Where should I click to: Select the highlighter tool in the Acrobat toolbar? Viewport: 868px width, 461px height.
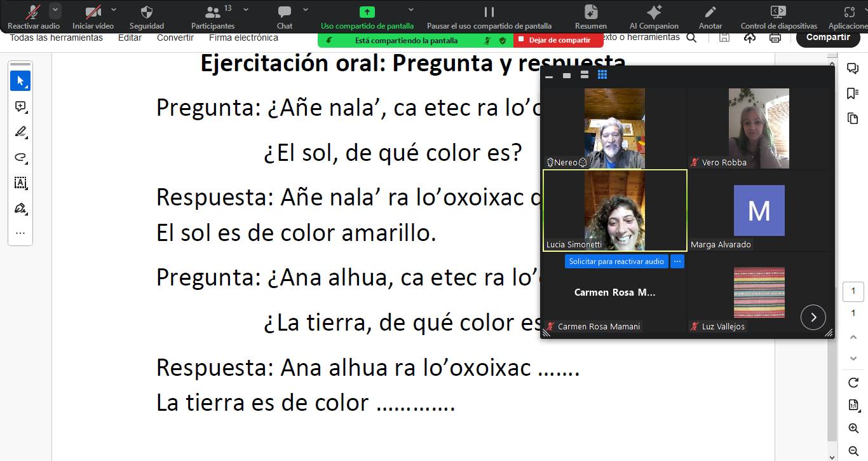(x=20, y=132)
